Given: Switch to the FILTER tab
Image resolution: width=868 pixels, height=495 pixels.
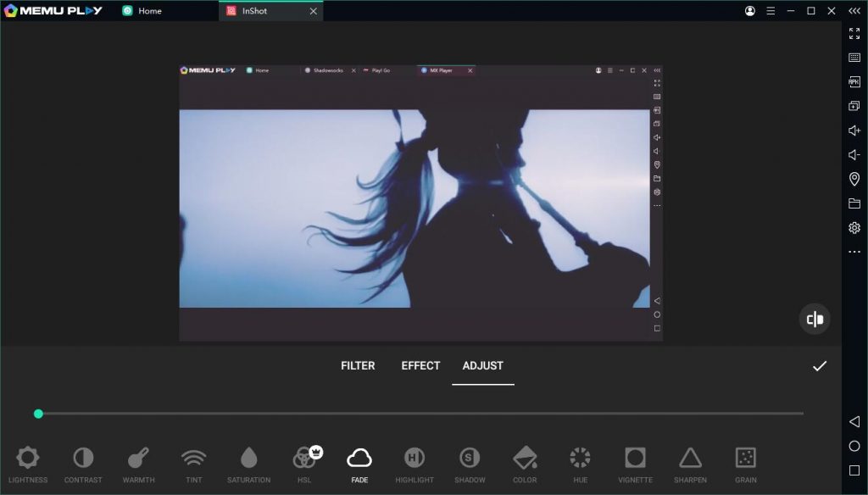Looking at the screenshot, I should pyautogui.click(x=358, y=365).
